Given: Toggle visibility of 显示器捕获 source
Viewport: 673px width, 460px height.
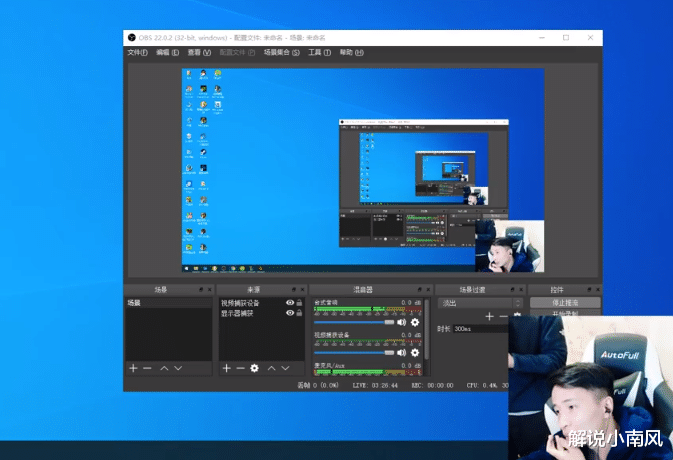Looking at the screenshot, I should [289, 312].
